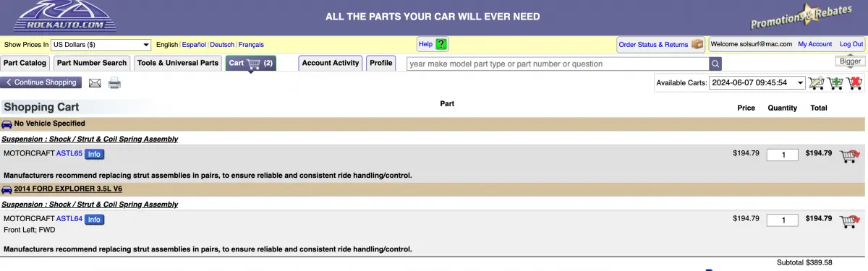Click the Continue Shopping button

[41, 83]
